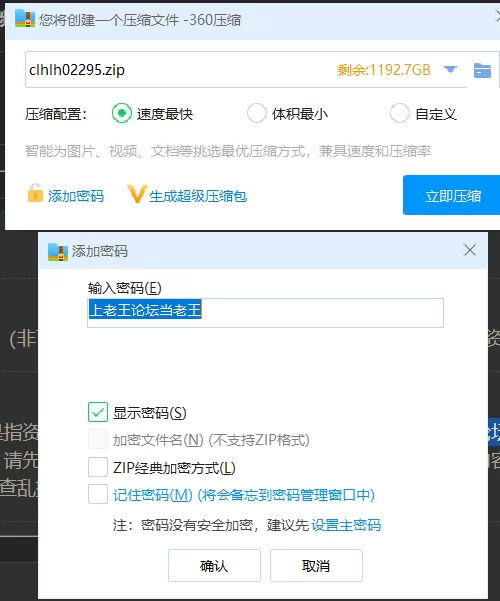The height and width of the screenshot is (601, 500).
Task: Enable ZIP经典加密方式 checkbox
Action: pos(98,467)
